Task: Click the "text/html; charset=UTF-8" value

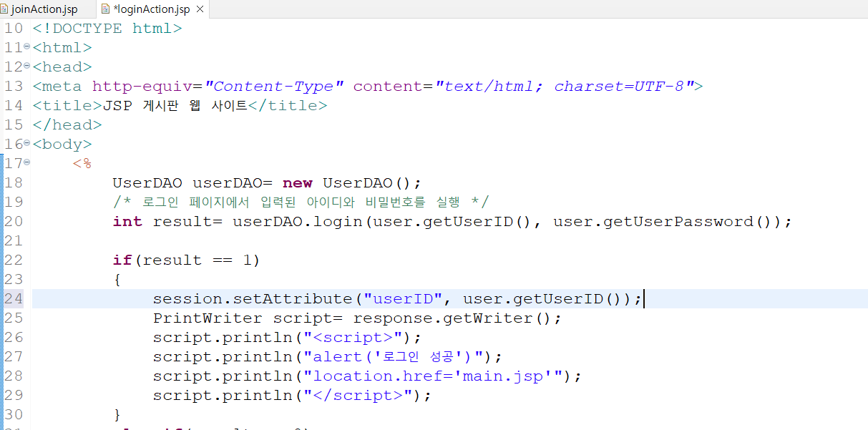Action: tap(565, 87)
